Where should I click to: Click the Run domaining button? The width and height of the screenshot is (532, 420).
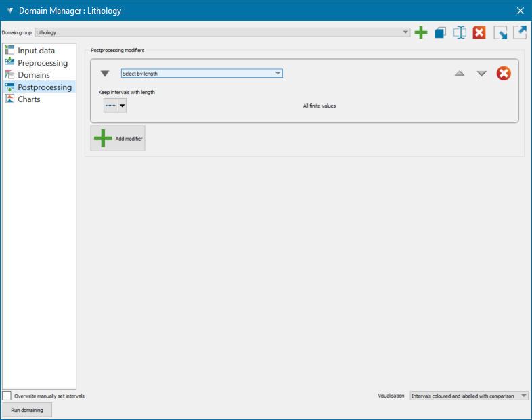(x=27, y=410)
